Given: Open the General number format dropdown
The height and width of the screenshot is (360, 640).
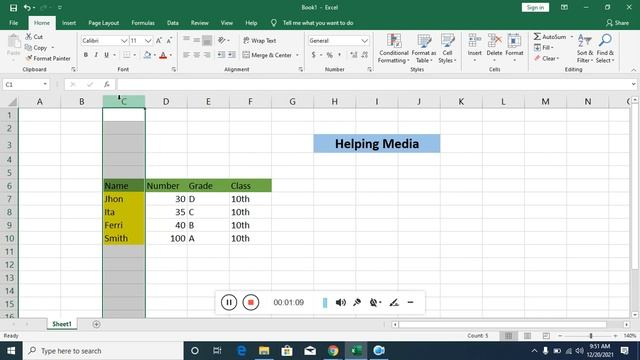Looking at the screenshot, I should pos(364,40).
